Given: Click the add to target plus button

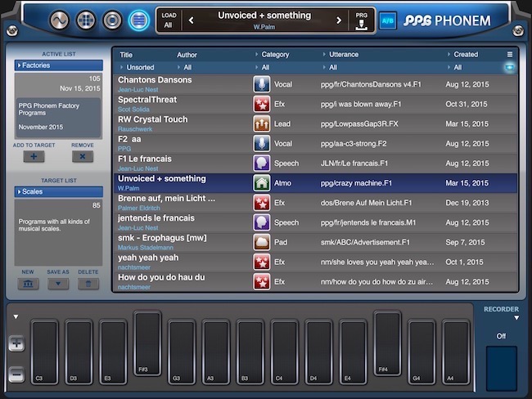Looking at the screenshot, I should pyautogui.click(x=34, y=157).
